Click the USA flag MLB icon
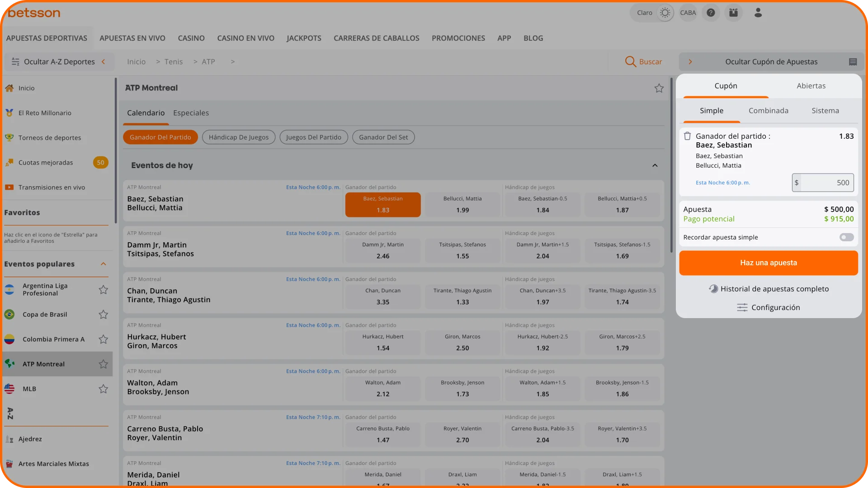The width and height of the screenshot is (868, 488). coord(9,389)
